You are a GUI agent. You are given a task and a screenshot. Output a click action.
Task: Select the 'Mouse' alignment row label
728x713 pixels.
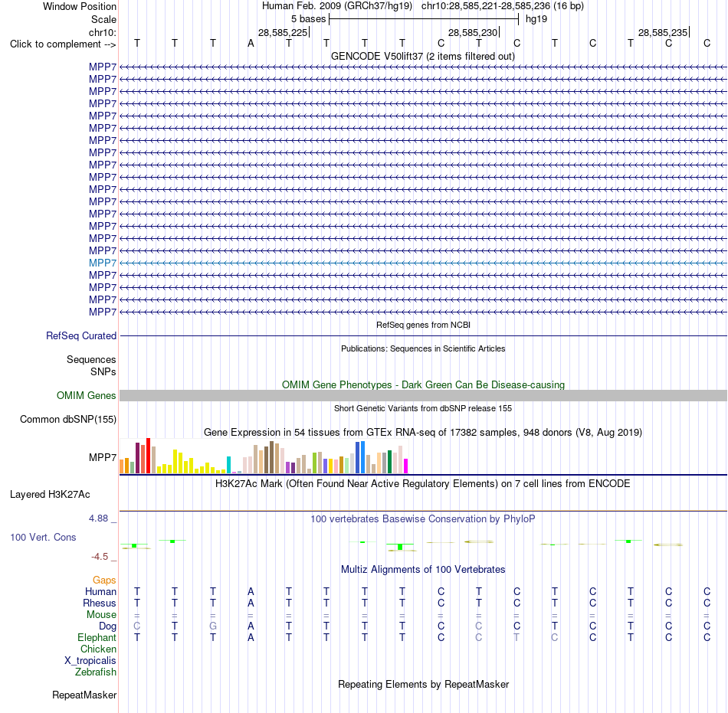101,615
